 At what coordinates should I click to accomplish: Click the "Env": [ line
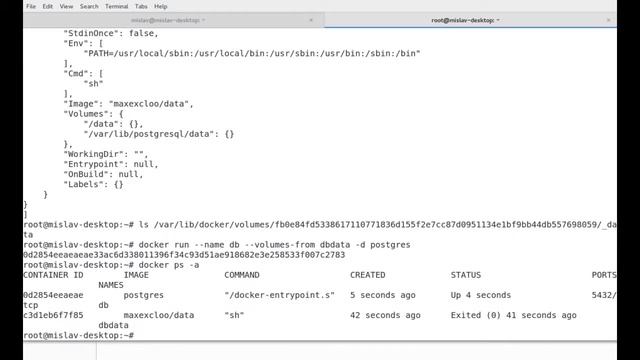click(83, 44)
